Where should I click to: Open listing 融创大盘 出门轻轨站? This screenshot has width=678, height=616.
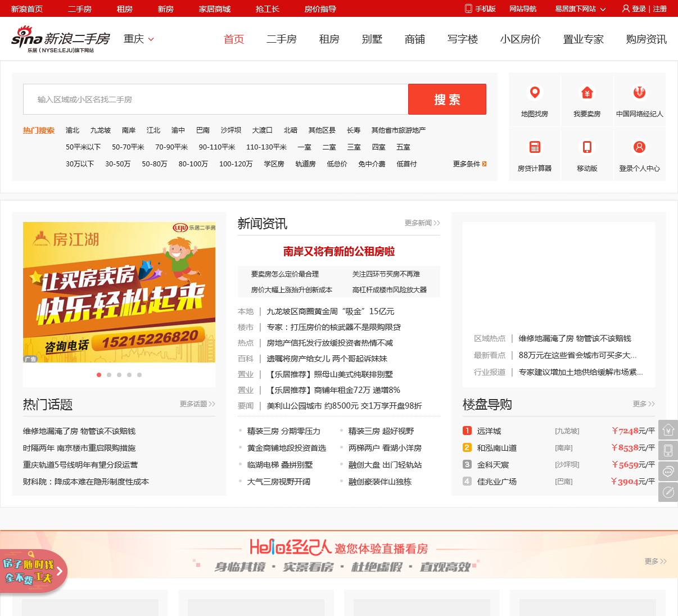click(x=385, y=465)
